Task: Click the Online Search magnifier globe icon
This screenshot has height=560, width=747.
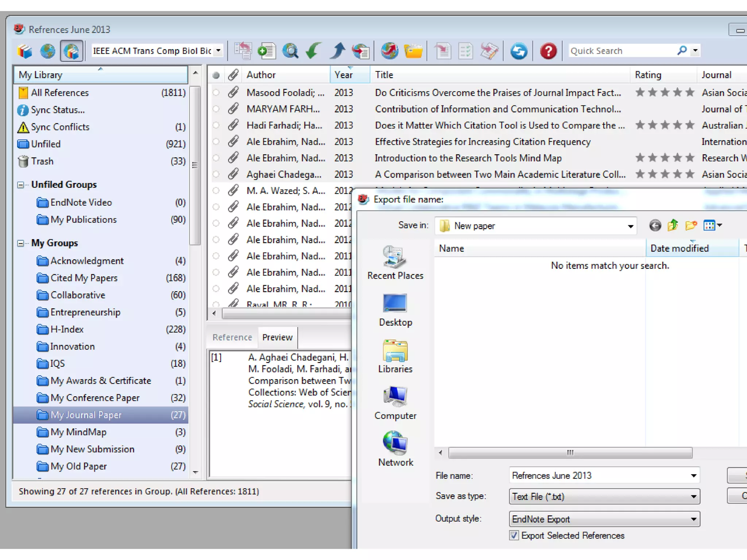Action: click(290, 51)
